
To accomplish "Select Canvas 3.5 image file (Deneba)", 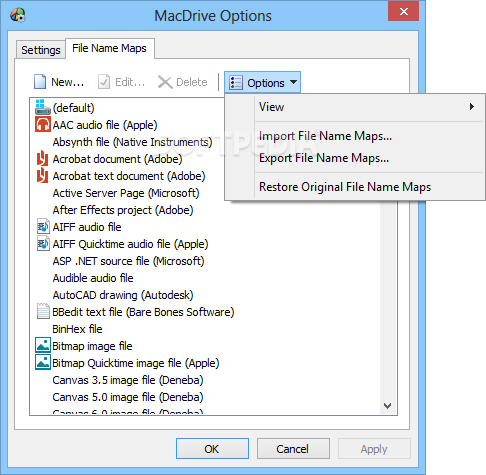I will pyautogui.click(x=128, y=380).
